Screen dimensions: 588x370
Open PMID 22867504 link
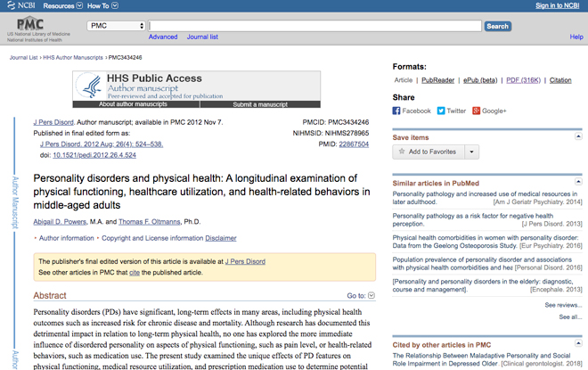coord(354,144)
